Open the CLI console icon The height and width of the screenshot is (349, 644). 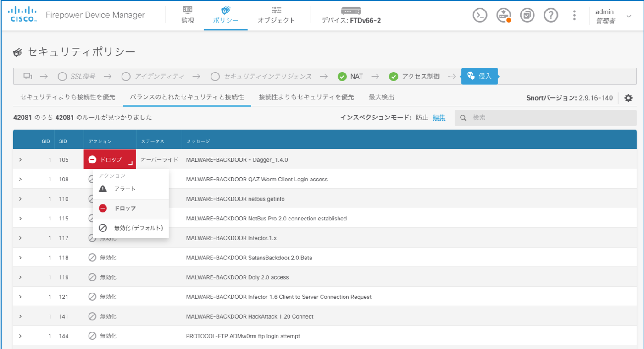click(x=480, y=15)
